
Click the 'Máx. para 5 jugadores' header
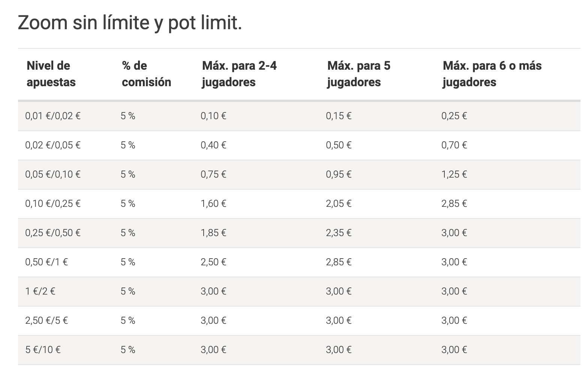pyautogui.click(x=358, y=74)
